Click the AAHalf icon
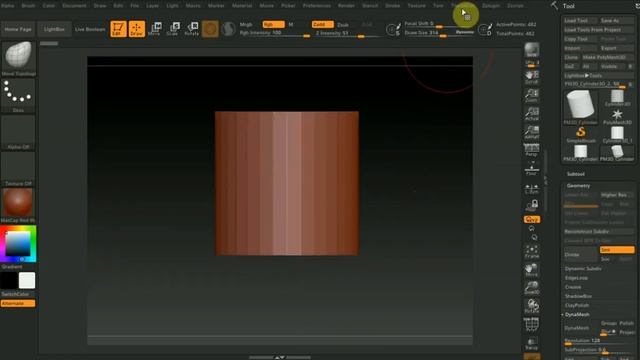This screenshot has width=640, height=360. click(532, 132)
